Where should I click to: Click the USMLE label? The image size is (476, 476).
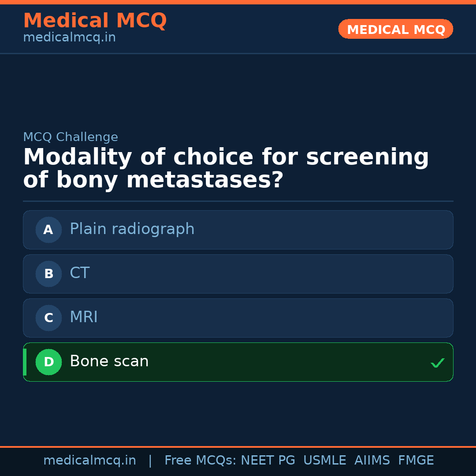[x=325, y=460]
